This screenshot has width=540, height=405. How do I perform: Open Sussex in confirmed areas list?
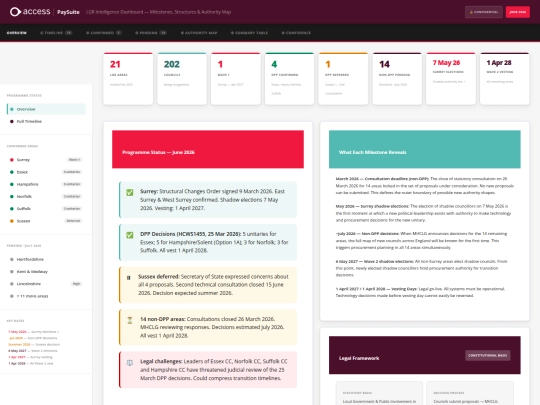[46, 221]
